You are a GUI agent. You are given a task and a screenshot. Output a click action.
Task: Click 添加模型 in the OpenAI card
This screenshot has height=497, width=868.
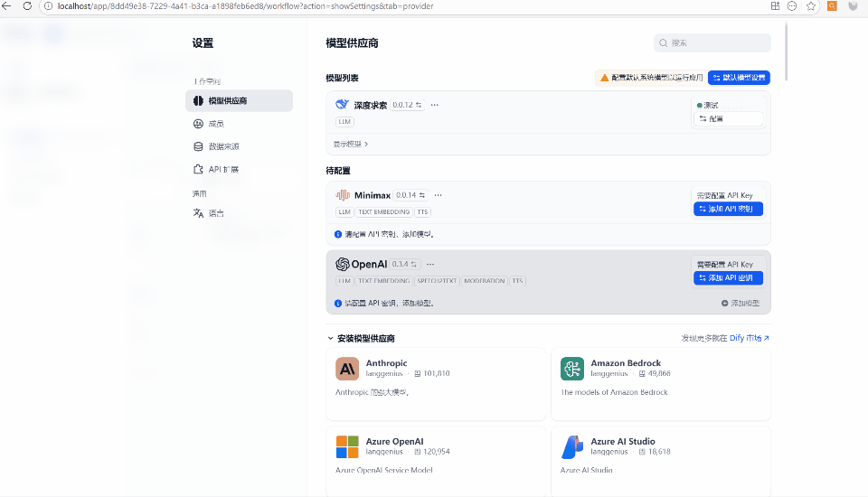click(x=741, y=304)
